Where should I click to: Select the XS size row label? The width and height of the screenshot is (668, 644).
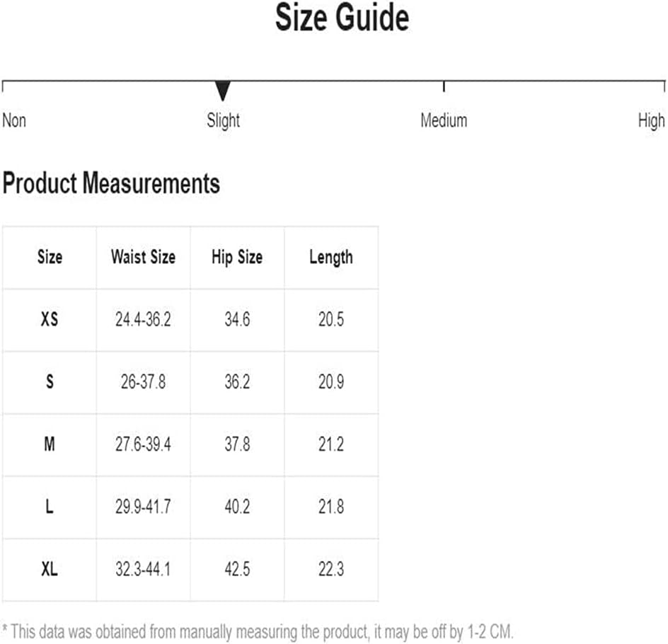[50, 319]
